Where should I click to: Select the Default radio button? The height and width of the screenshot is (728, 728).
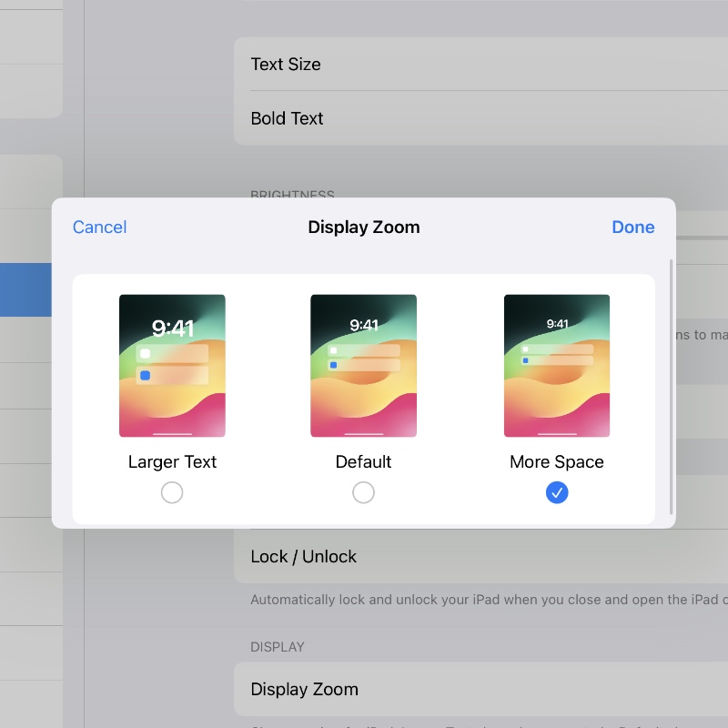[363, 492]
